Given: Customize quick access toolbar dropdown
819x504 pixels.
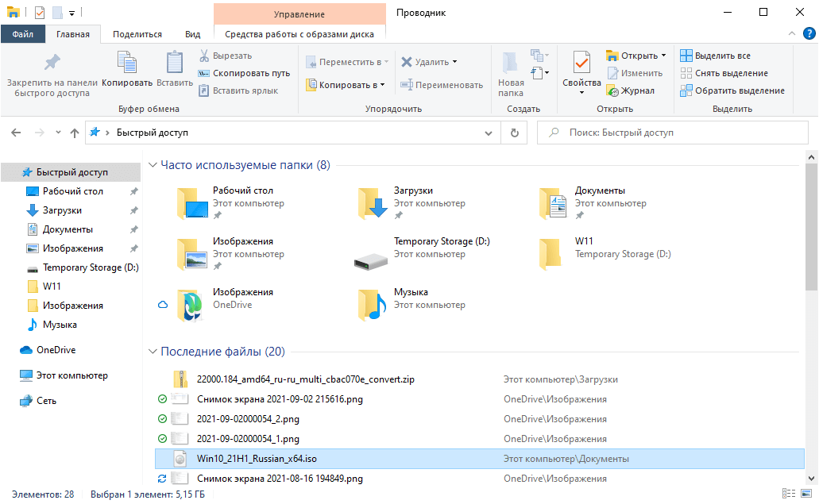Looking at the screenshot, I should (x=72, y=13).
